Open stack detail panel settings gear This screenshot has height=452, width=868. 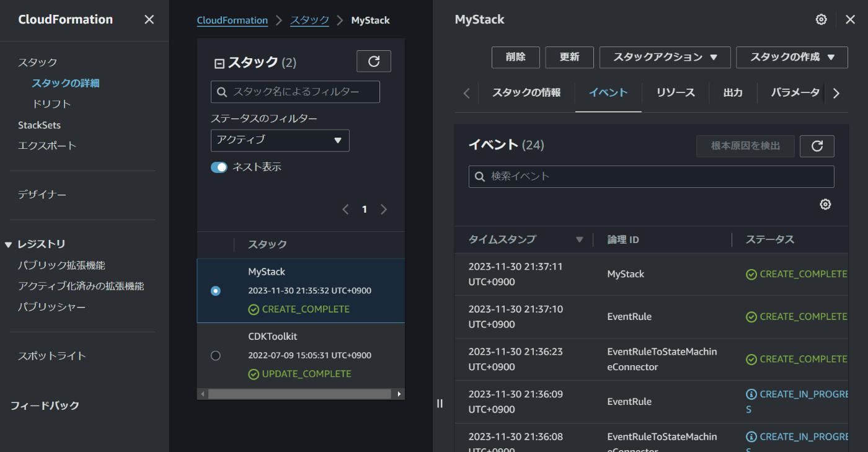click(821, 20)
